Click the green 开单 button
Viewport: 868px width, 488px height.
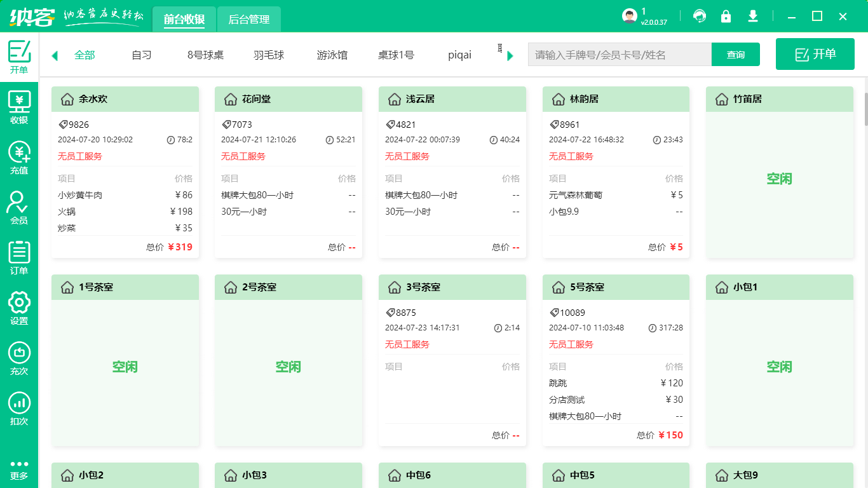(815, 54)
